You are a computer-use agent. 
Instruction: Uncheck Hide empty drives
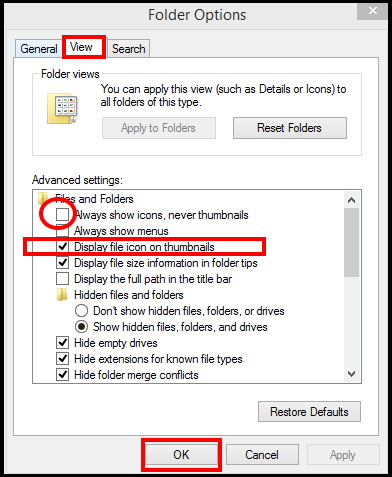click(x=62, y=343)
